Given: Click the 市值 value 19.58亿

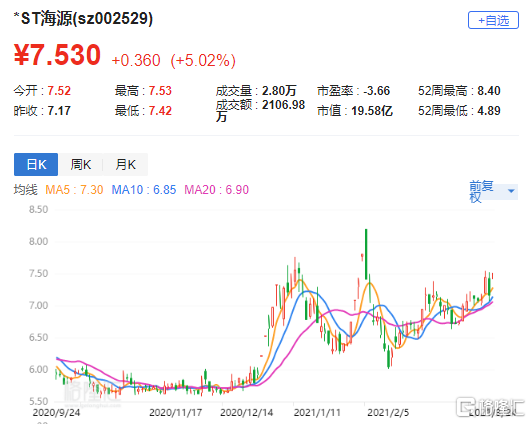Looking at the screenshot, I should coord(372,111).
